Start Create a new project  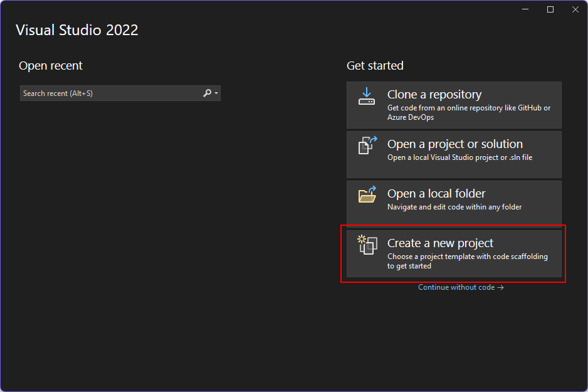(454, 253)
